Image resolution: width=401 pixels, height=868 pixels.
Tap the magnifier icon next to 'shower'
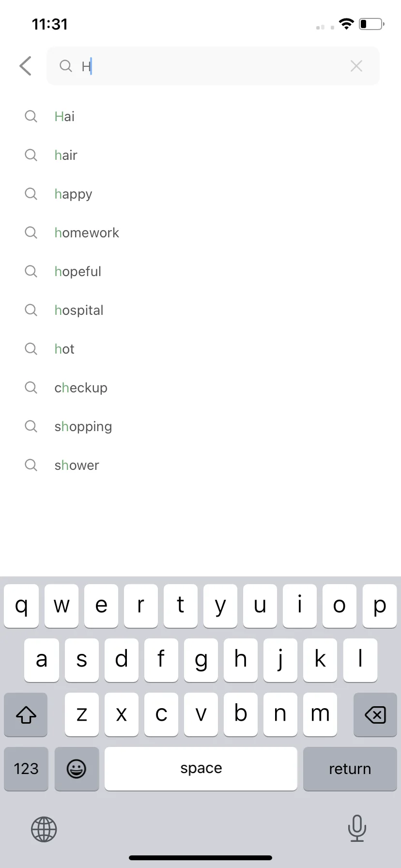click(x=31, y=465)
